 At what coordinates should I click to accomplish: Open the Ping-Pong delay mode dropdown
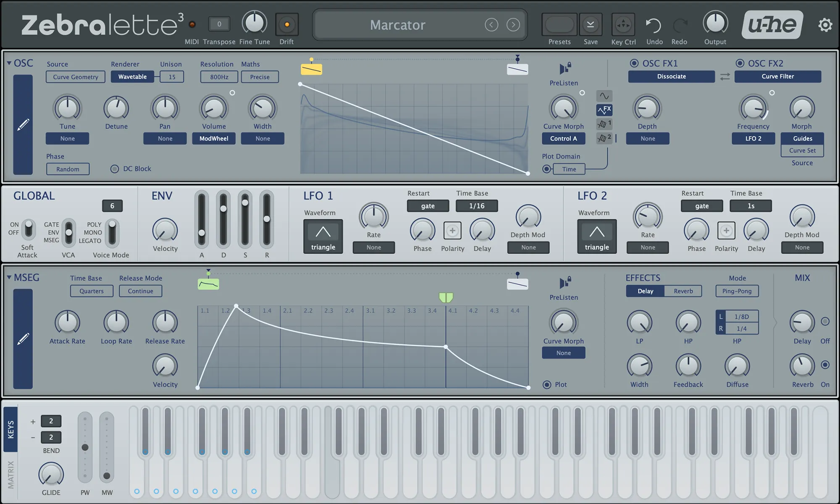737,291
